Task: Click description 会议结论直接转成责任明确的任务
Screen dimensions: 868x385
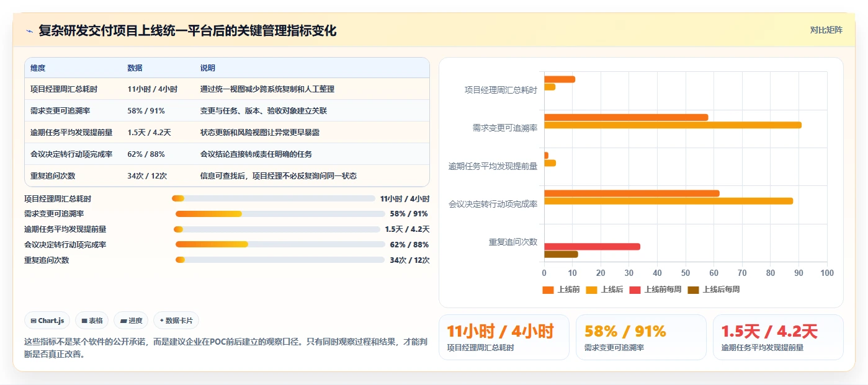Action: pyautogui.click(x=256, y=154)
